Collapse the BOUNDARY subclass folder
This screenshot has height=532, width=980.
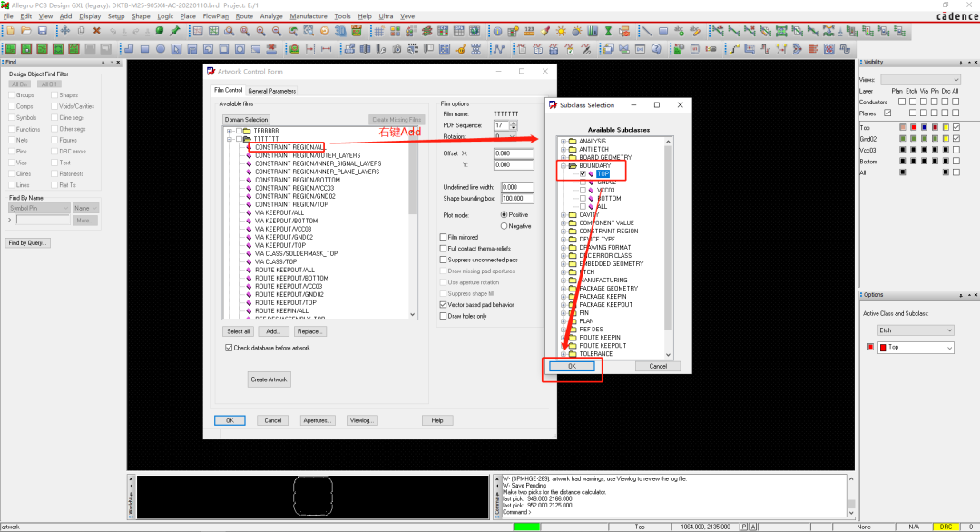[x=563, y=165]
